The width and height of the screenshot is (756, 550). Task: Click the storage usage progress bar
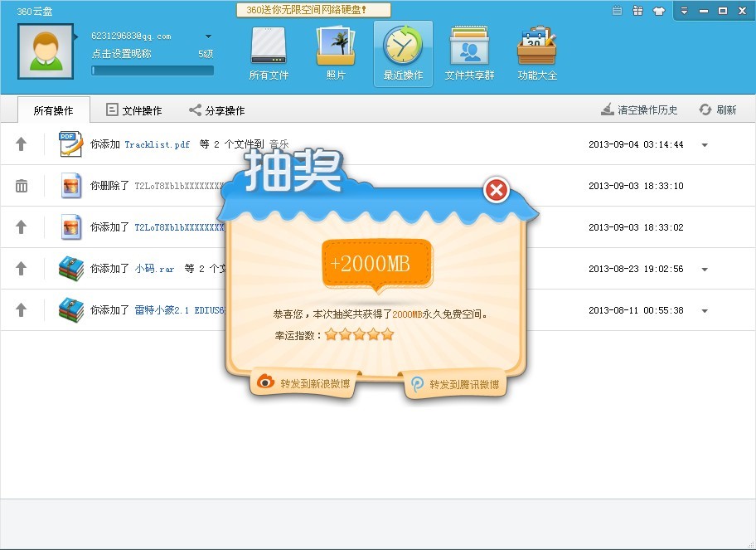pos(153,71)
